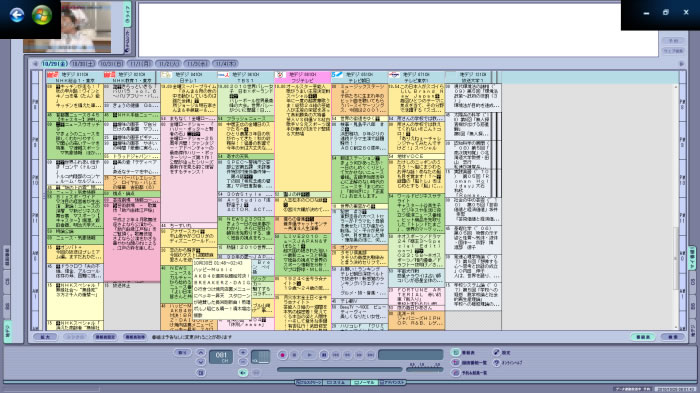This screenshot has width=700, height=393.
Task: Toggle the mute speaker button
Action: click(243, 372)
